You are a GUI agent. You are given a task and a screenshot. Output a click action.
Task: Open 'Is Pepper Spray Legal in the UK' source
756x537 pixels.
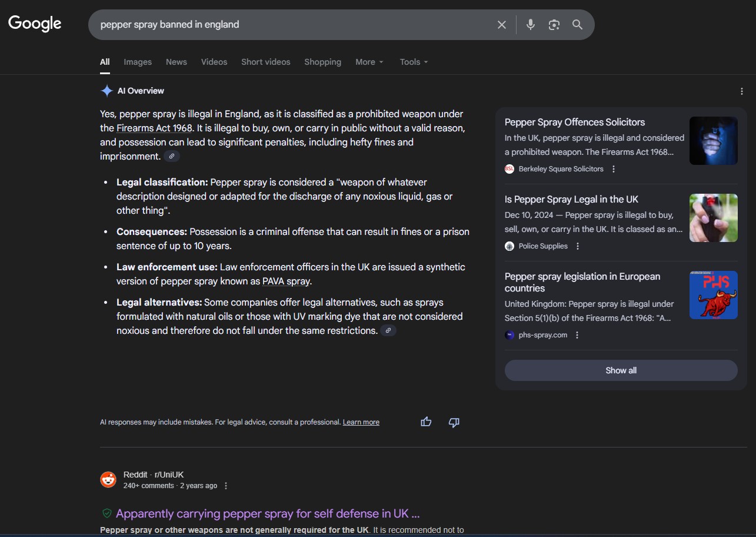571,199
